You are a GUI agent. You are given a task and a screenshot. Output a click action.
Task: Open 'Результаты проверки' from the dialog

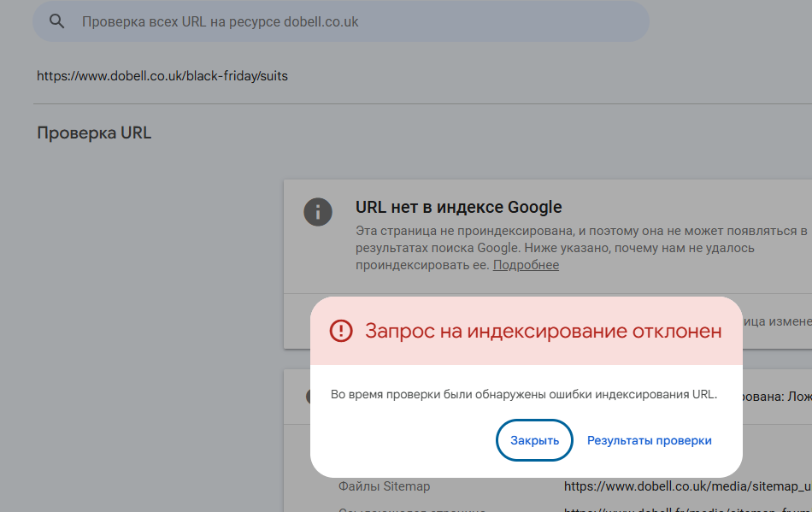(x=649, y=440)
